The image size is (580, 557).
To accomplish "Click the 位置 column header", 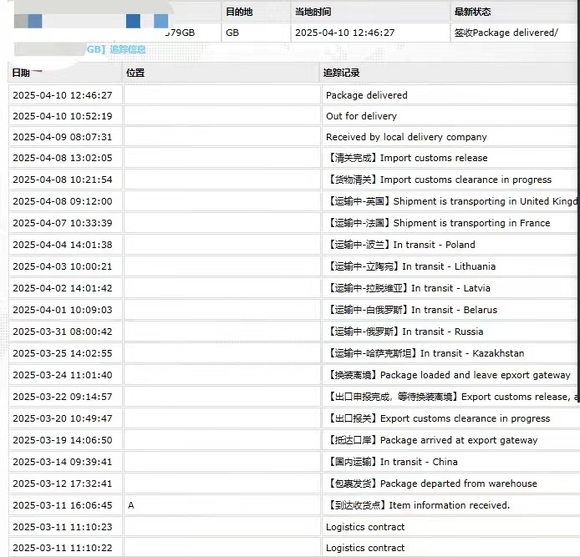I will pyautogui.click(x=135, y=72).
